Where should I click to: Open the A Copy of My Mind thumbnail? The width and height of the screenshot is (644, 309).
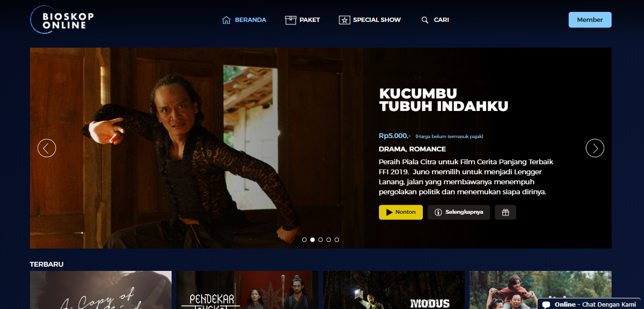point(101,290)
